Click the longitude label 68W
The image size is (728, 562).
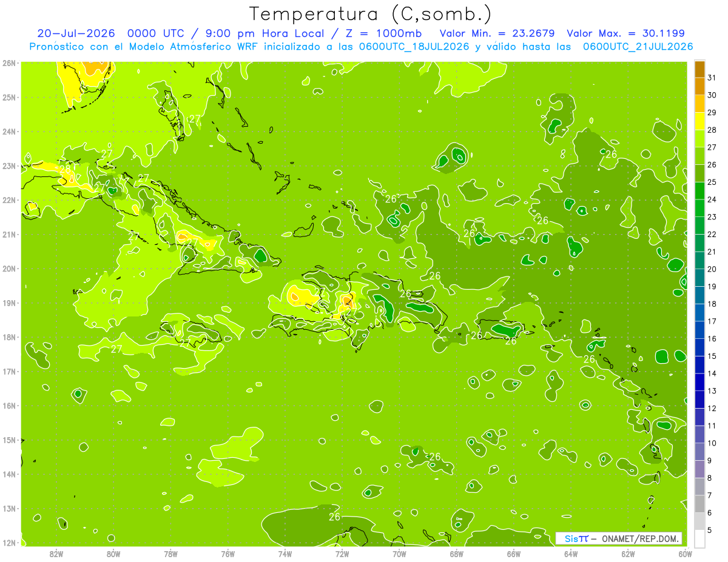(x=456, y=554)
